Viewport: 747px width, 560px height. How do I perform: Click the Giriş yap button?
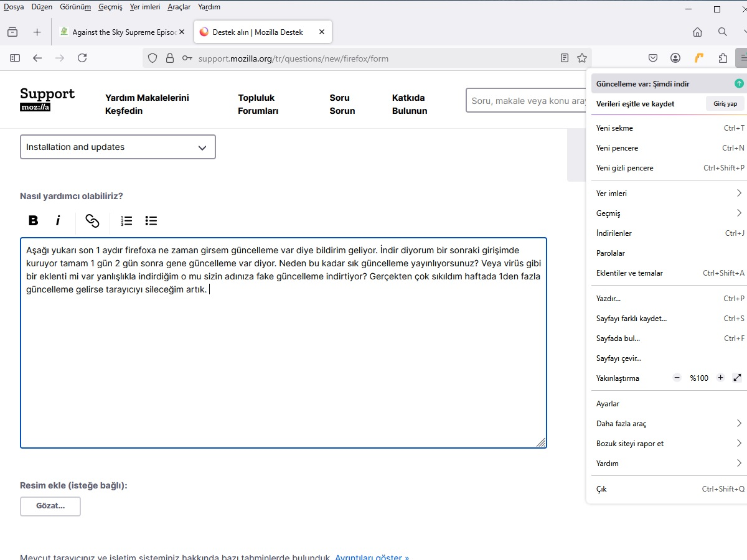coord(725,104)
